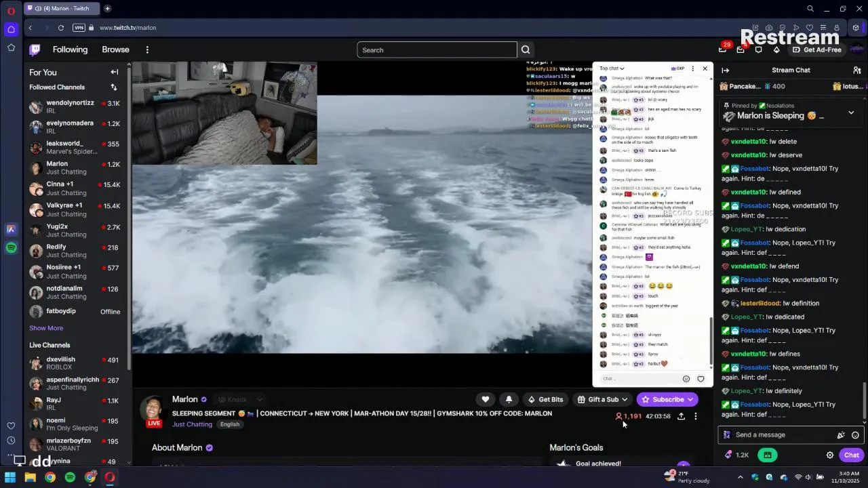Screen dimensions: 868x488
Task: Go back in browser history
Action: (x=31, y=28)
